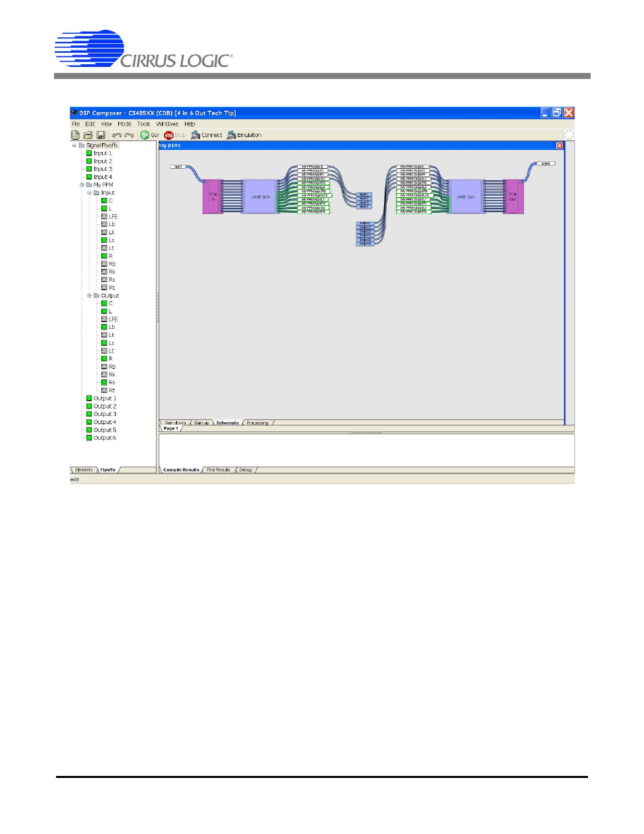This screenshot has width=644, height=834.
Task: Collapse the My PPM Output folder
Action: point(89,296)
